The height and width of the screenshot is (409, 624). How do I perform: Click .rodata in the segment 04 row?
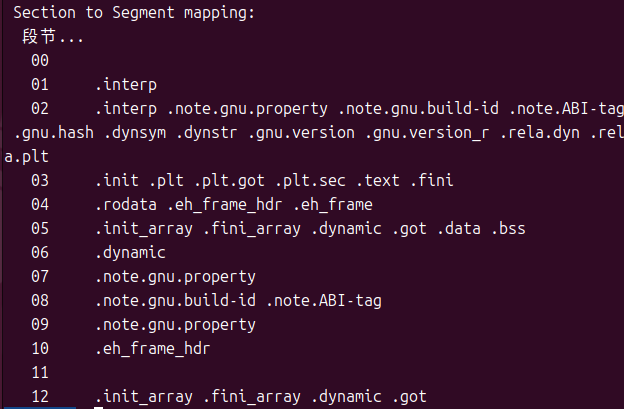pyautogui.click(x=126, y=204)
